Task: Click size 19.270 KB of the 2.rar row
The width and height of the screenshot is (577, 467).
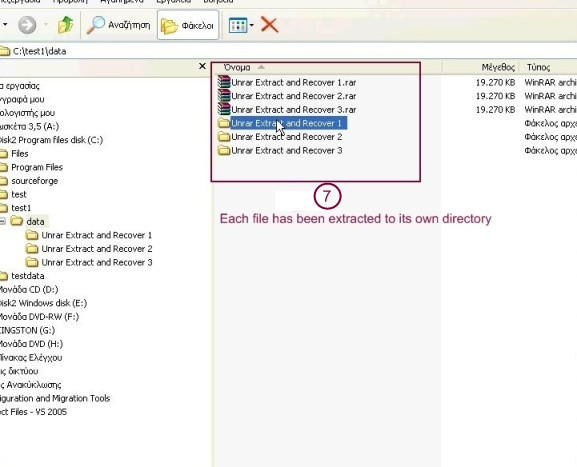Action: pos(495,96)
